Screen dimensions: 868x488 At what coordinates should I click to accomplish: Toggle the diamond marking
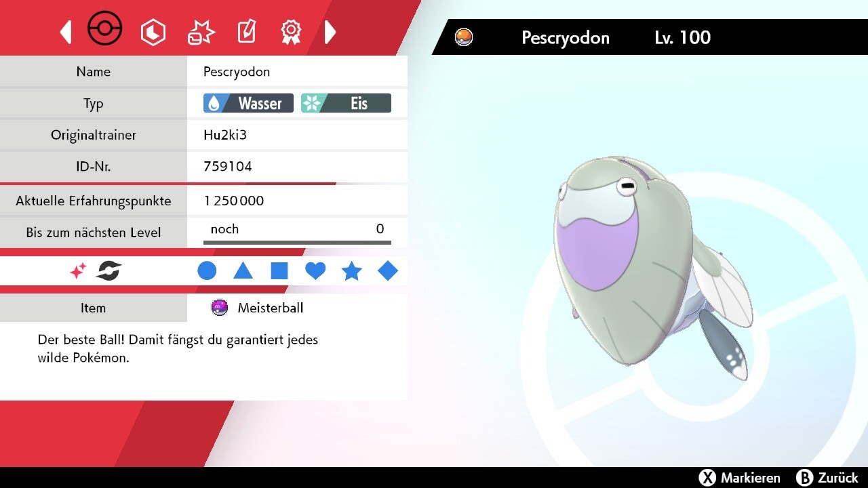coord(388,271)
